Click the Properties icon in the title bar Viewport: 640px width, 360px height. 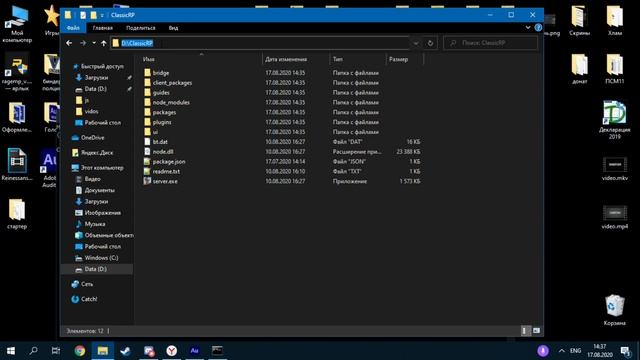(x=83, y=15)
